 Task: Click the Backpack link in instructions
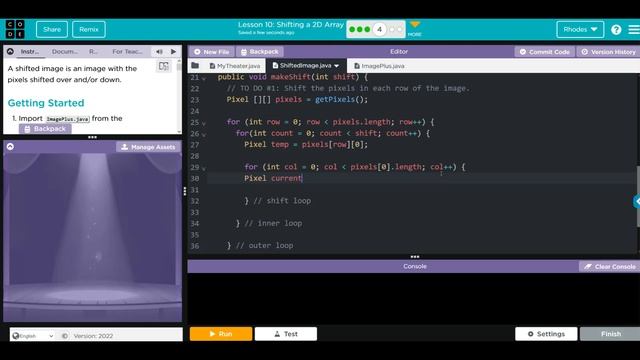click(x=45, y=129)
